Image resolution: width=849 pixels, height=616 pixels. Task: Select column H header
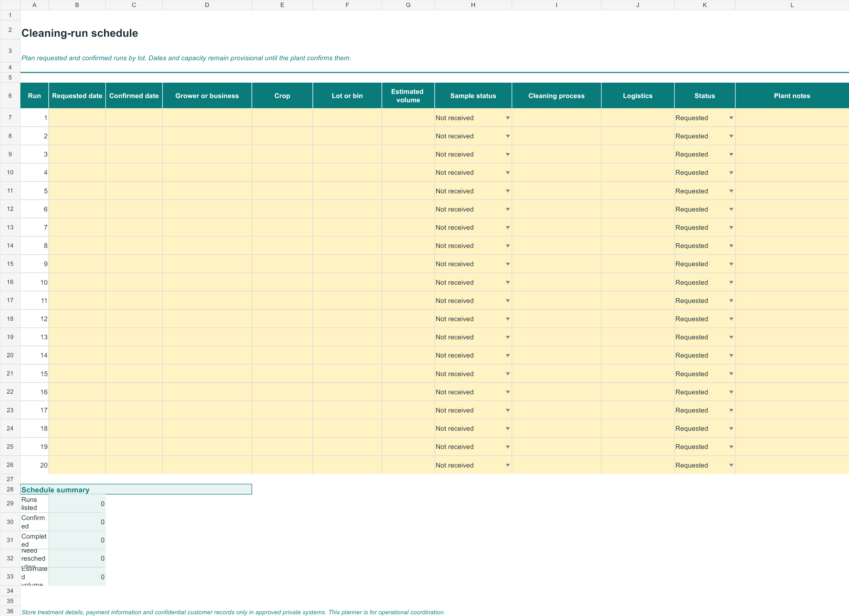(x=473, y=5)
